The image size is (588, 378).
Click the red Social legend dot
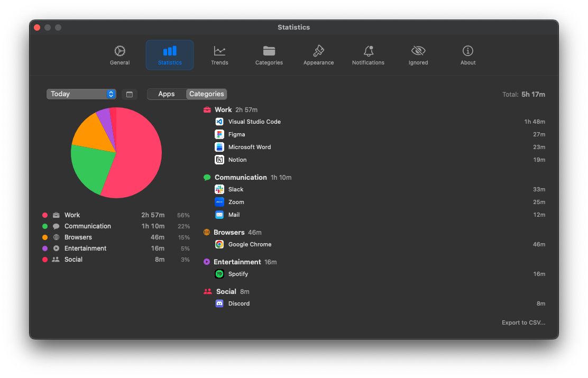point(45,260)
